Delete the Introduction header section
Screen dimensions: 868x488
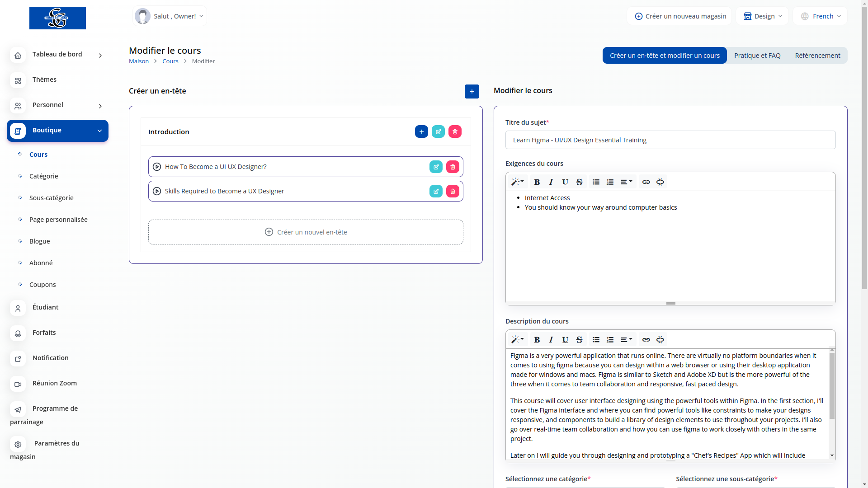[x=455, y=131]
